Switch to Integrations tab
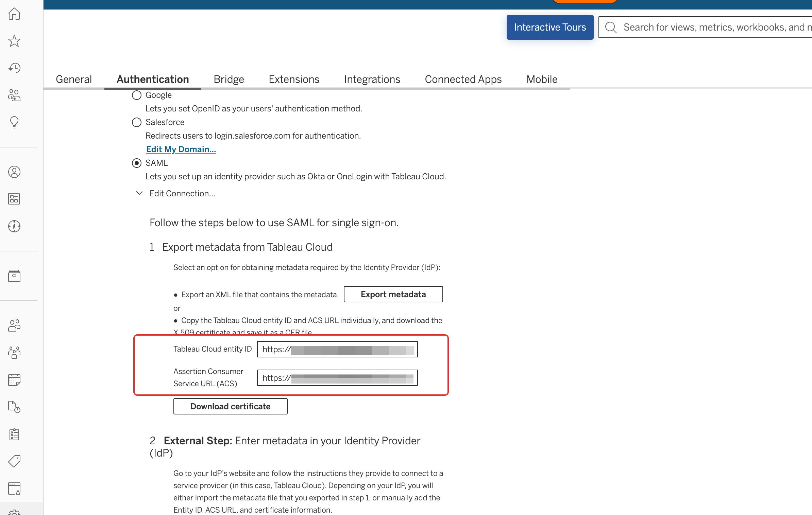Screen dimensions: 812x515 372,79
